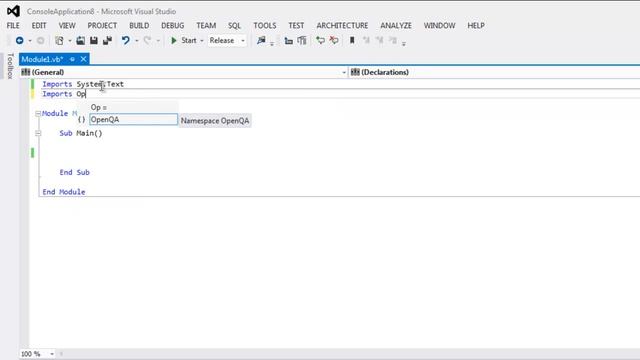Open the EDIT menu

tap(39, 25)
